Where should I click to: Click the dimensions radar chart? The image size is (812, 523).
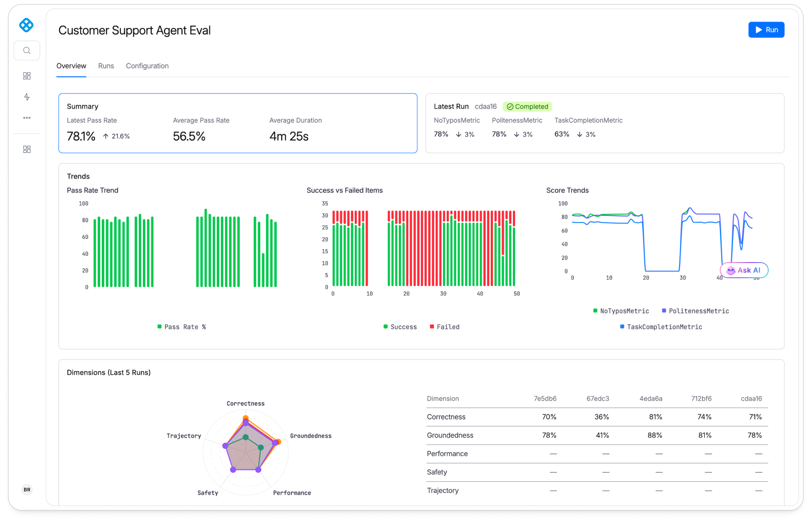click(x=246, y=452)
